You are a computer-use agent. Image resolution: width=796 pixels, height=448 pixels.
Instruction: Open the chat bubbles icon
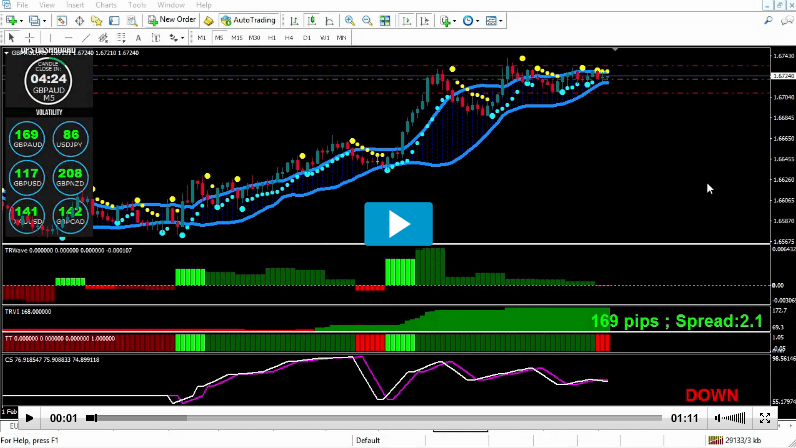(787, 20)
